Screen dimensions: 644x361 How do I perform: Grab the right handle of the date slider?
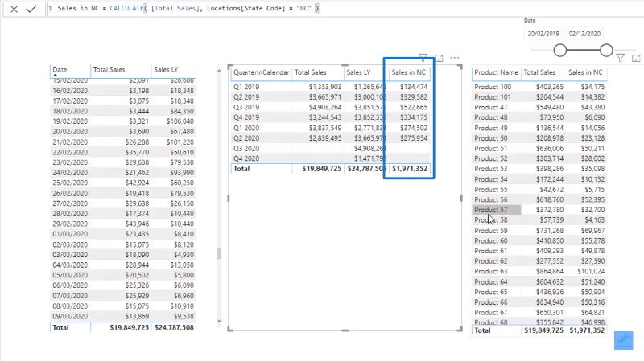pos(606,51)
